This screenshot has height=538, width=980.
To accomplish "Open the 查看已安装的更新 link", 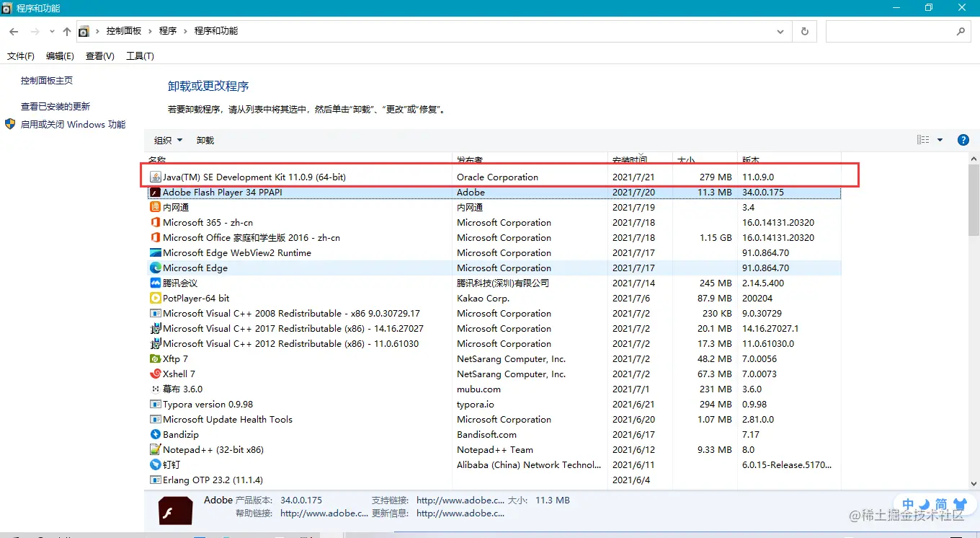I will point(55,107).
